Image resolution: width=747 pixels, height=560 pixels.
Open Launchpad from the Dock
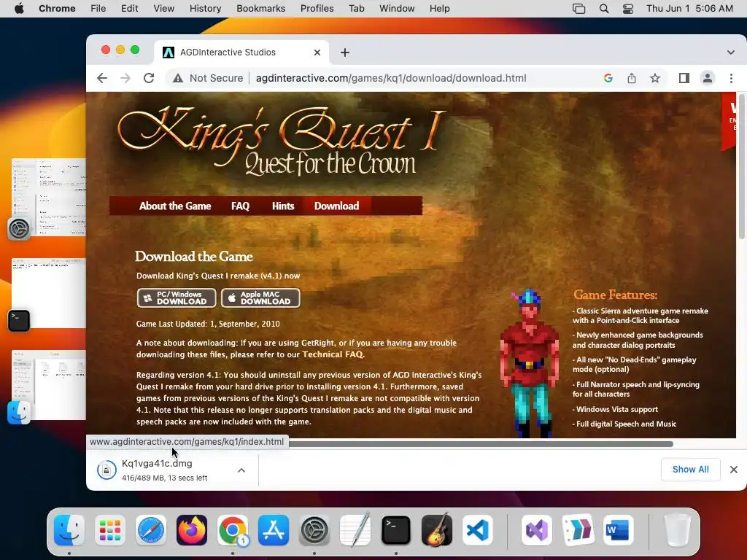110,530
